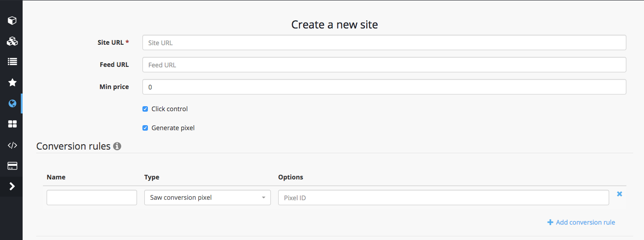Click the star icon in sidebar
Viewport: 644px width, 240px height.
coord(12,83)
